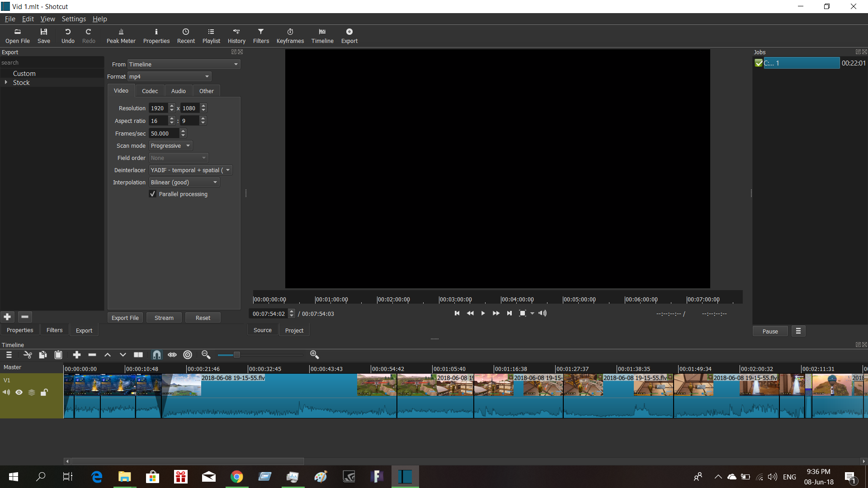
Task: Click the ripple all tracks icon
Action: point(188,355)
